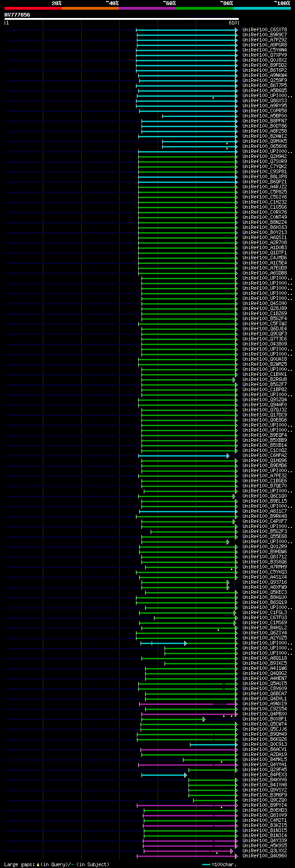
Task: Select the label UniRef100_Q8GXS3
Action: click(x=265, y=100)
